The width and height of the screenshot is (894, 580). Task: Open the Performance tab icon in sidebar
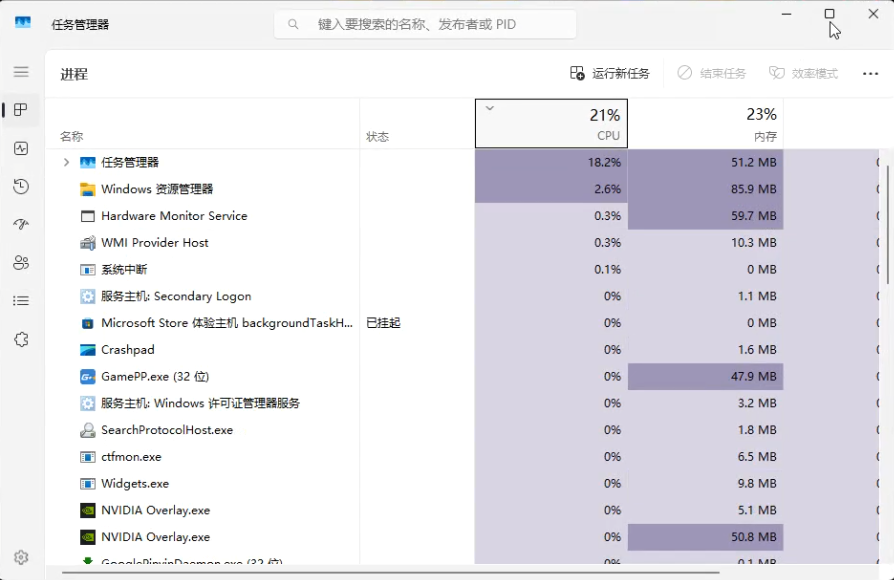click(21, 148)
